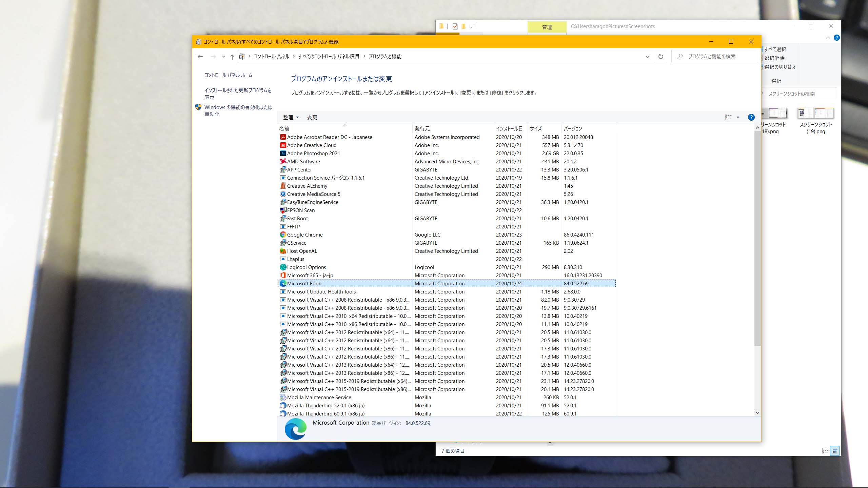Open インストールされた更新プログラムを表示 link
868x488 pixels.
(x=238, y=94)
